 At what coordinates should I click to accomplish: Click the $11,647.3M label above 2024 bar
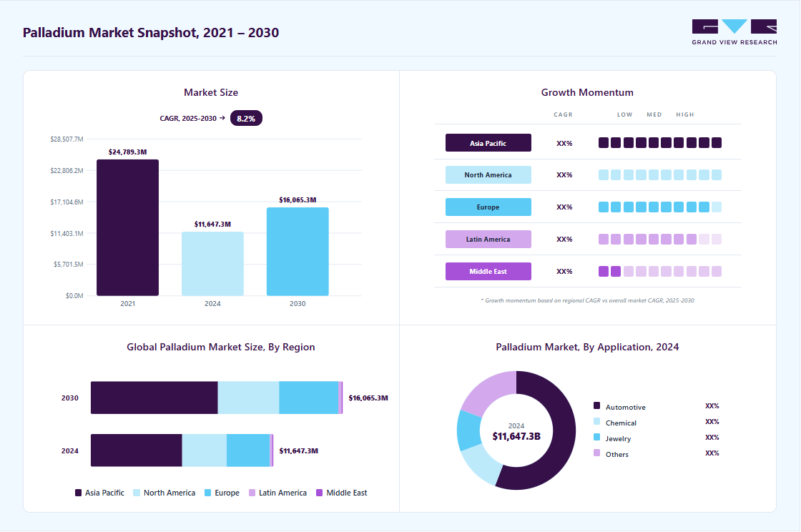click(212, 224)
